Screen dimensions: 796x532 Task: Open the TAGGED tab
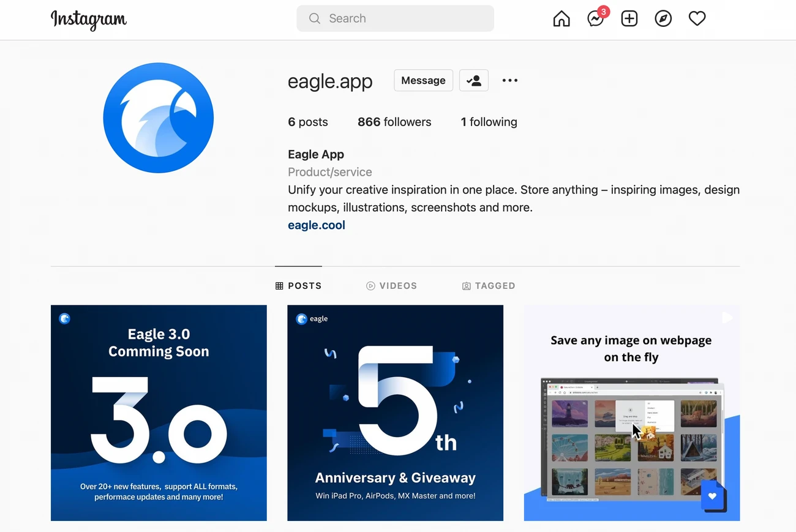(489, 285)
